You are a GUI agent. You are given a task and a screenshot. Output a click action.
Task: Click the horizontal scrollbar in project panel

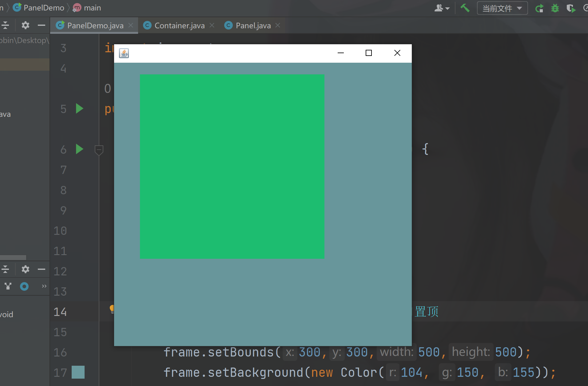(x=13, y=257)
